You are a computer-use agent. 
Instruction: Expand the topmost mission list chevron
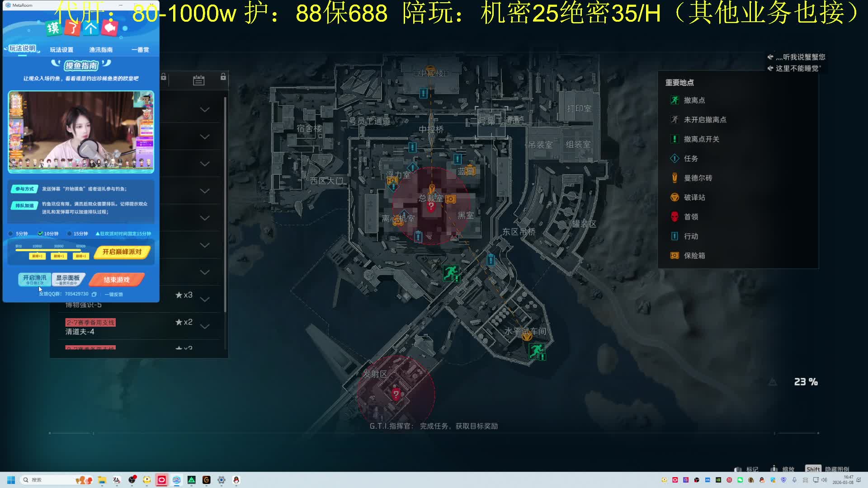204,109
